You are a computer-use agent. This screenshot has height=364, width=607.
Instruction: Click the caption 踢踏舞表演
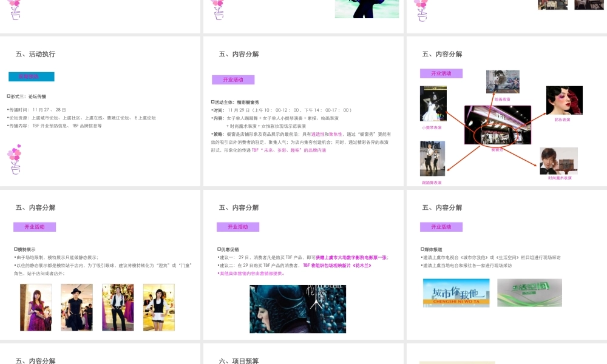pyautogui.click(x=432, y=183)
